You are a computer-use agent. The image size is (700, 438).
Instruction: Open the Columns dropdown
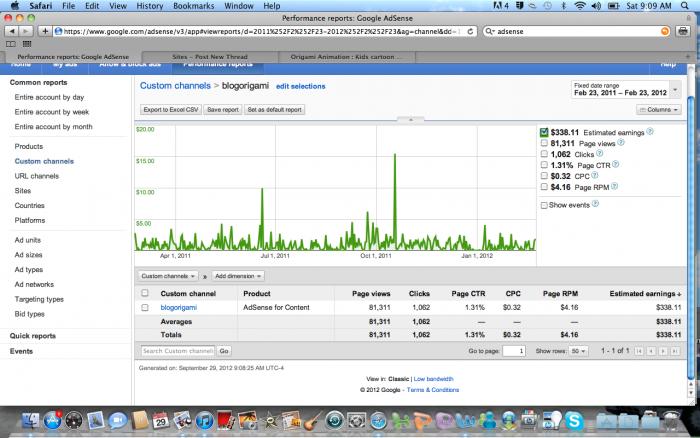pyautogui.click(x=658, y=110)
